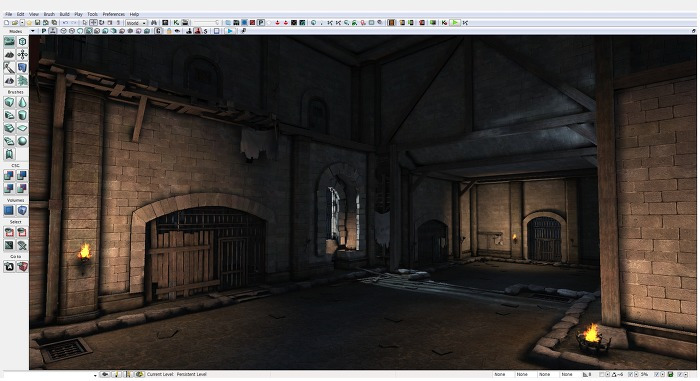Click the Current Level: Persistent Level text

(177, 374)
